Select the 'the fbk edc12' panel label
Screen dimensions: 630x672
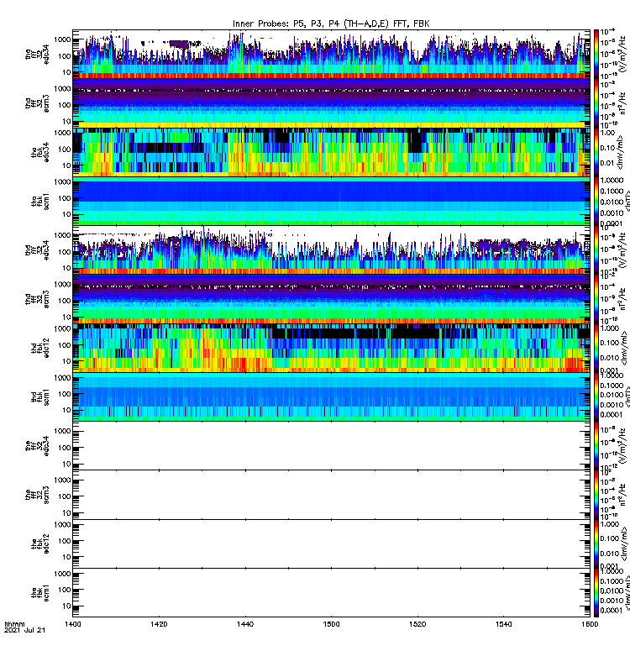(x=40, y=544)
